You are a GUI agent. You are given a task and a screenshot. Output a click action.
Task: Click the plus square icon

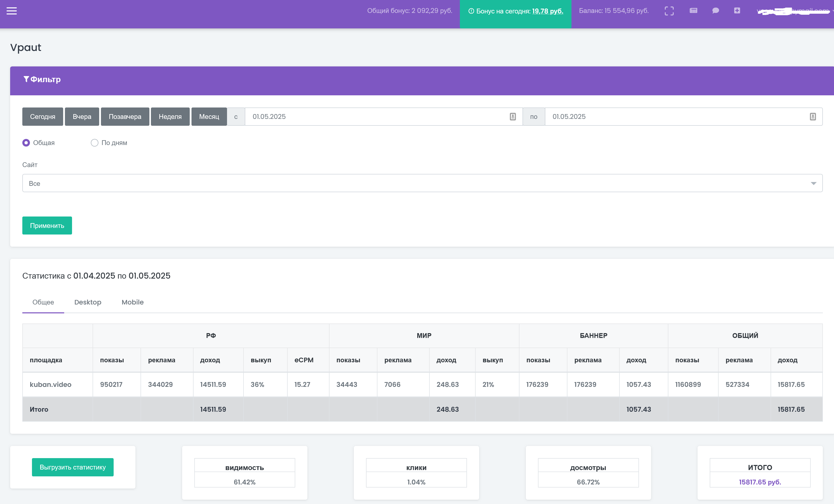[737, 11]
